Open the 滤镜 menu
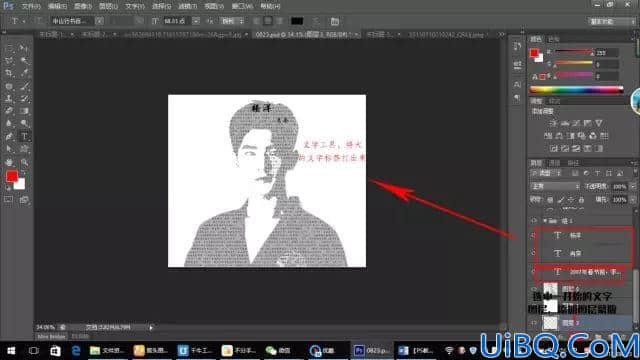Image resolution: width=640 pixels, height=360 pixels. [187, 6]
